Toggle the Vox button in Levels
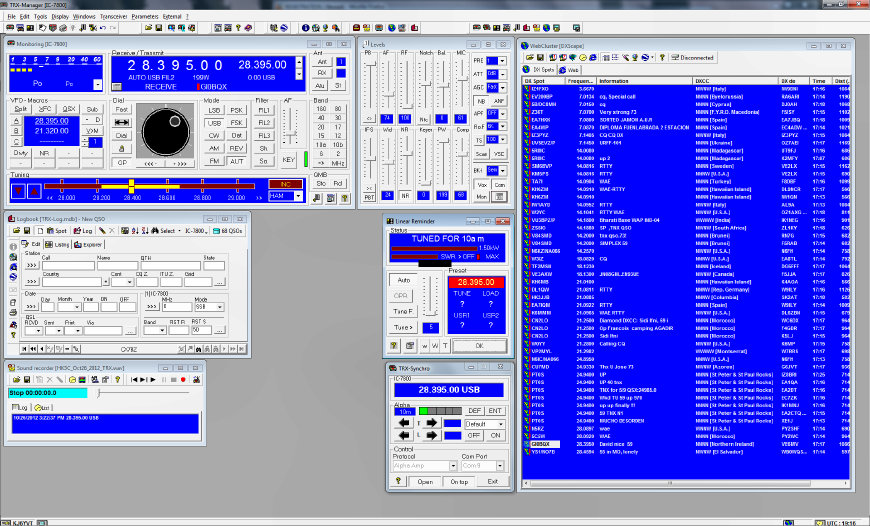 tap(481, 184)
